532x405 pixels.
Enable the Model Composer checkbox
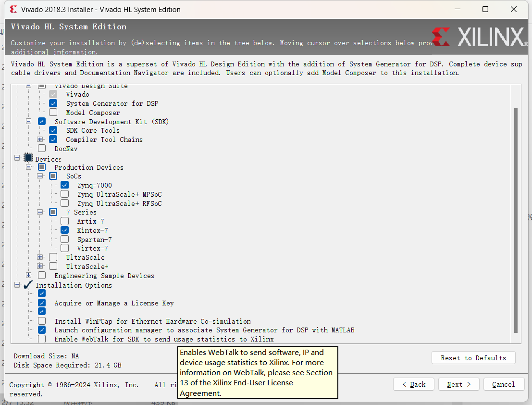(x=53, y=112)
